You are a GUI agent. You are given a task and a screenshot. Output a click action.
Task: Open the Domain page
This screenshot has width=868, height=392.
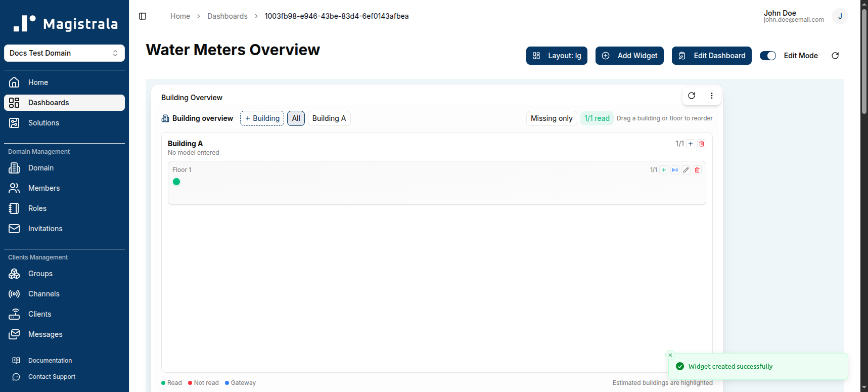[x=64, y=168]
